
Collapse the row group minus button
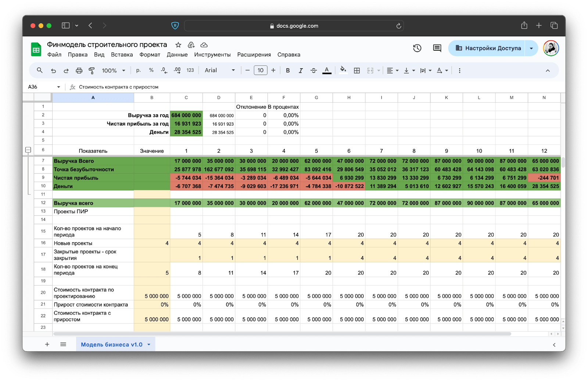coord(28,150)
